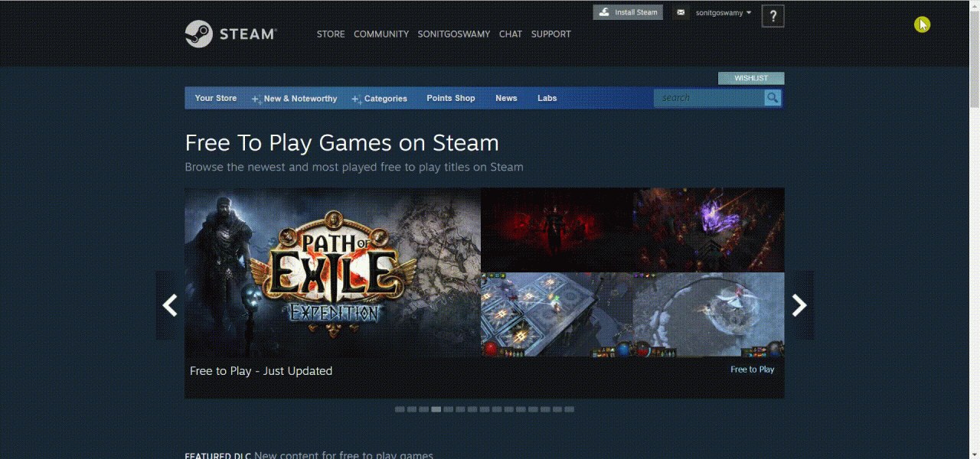Open the inbox envelope icon

681,12
